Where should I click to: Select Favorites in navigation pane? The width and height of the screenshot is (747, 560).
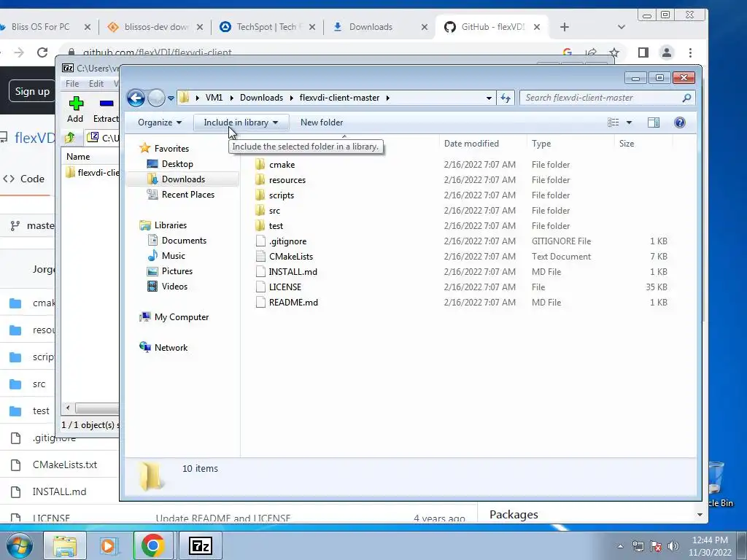point(171,149)
